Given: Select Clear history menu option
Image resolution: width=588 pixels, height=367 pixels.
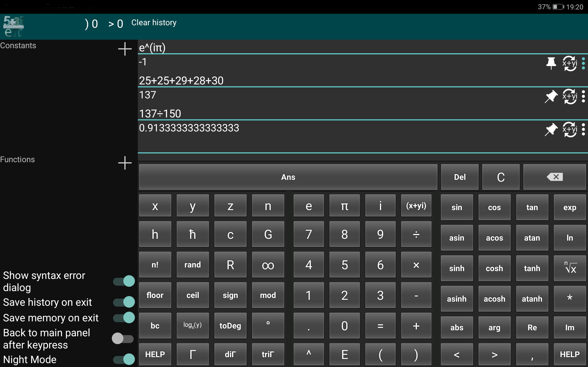Looking at the screenshot, I should pyautogui.click(x=154, y=23).
